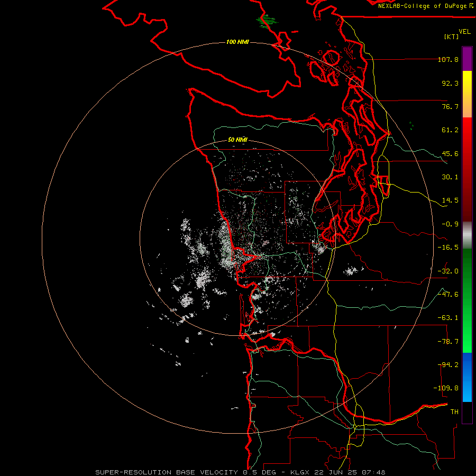The height and width of the screenshot is (476, 476).
Task: Click the 30.1 legend value
Action: tap(450, 177)
